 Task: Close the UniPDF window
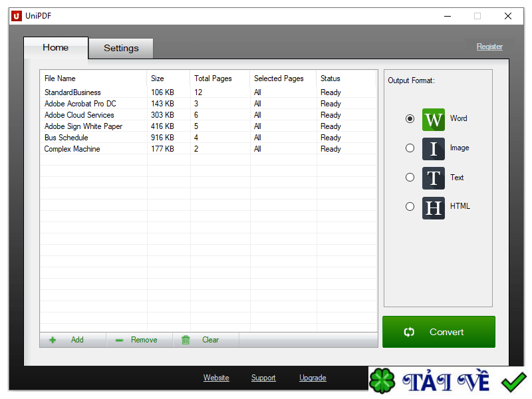(508, 16)
